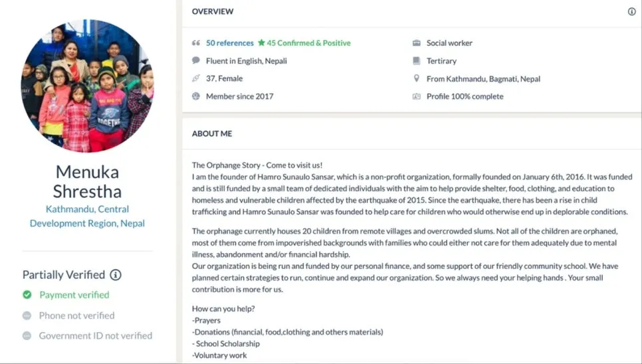Click the book Tertiary education icon

coord(417,60)
